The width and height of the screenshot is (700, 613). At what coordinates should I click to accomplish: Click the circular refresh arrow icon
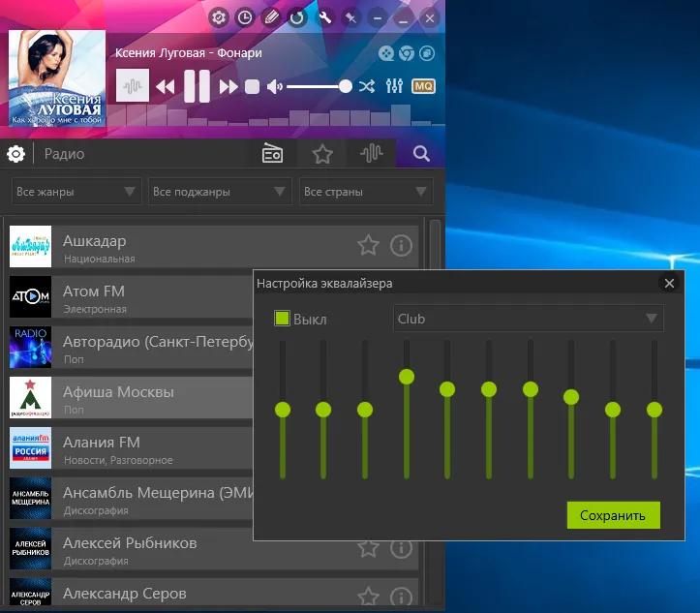pyautogui.click(x=297, y=17)
